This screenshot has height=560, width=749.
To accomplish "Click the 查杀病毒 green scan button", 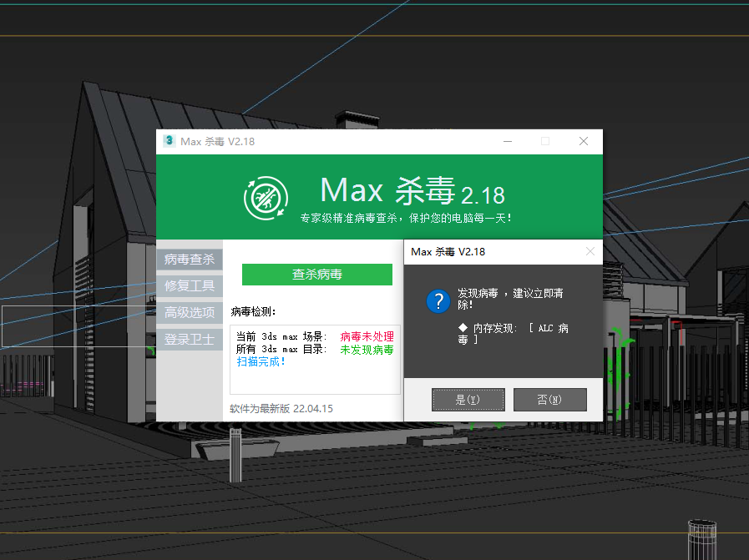I will point(316,275).
